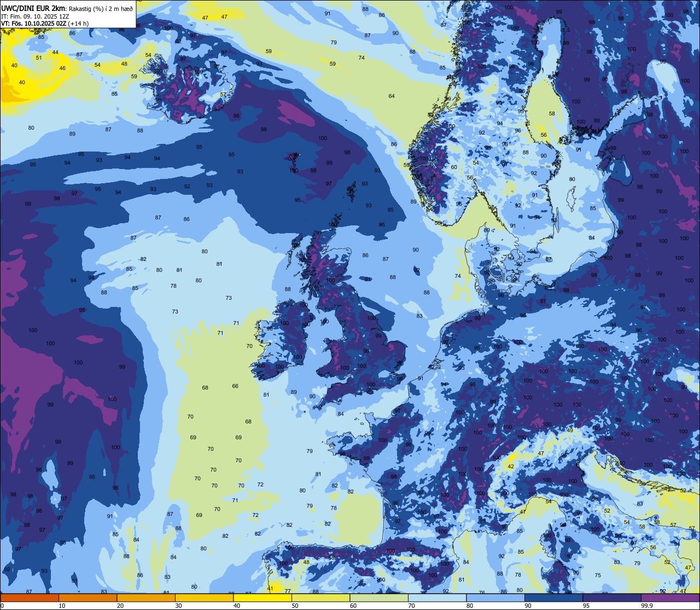
Task: Click the value "77" near bottom Spain coast
Action: point(288,591)
